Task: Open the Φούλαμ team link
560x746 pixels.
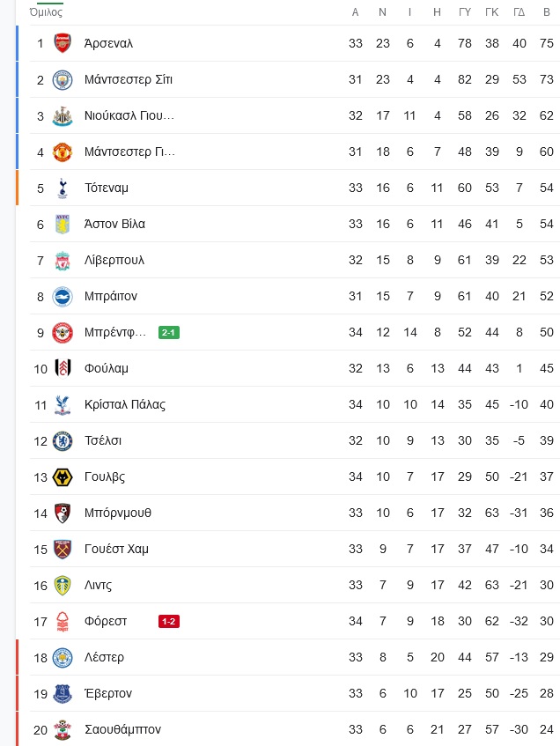Action: tap(107, 369)
